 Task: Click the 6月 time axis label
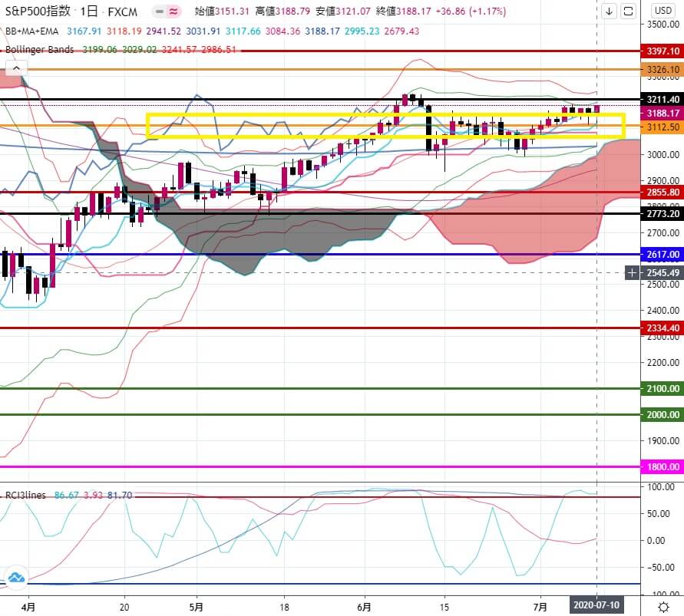click(364, 607)
